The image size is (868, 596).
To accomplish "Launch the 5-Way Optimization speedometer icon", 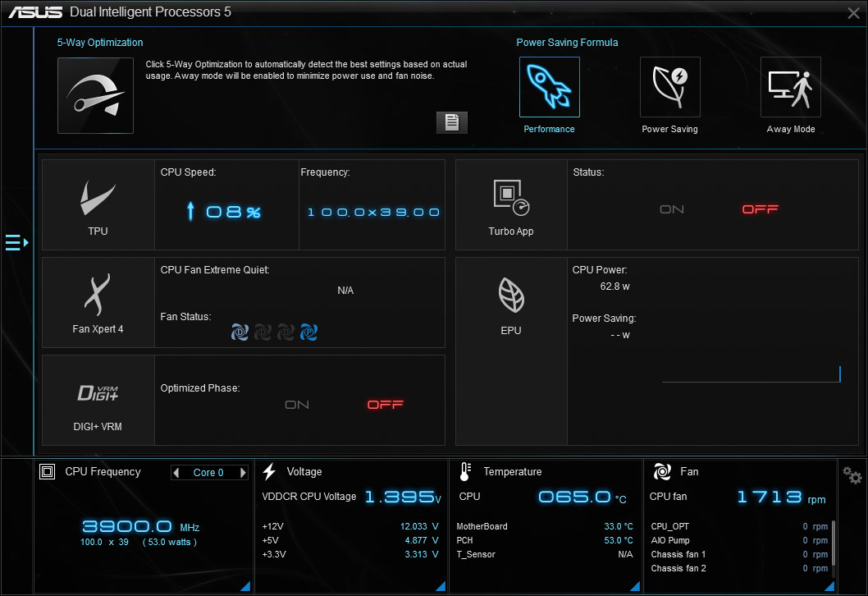I will pyautogui.click(x=95, y=95).
